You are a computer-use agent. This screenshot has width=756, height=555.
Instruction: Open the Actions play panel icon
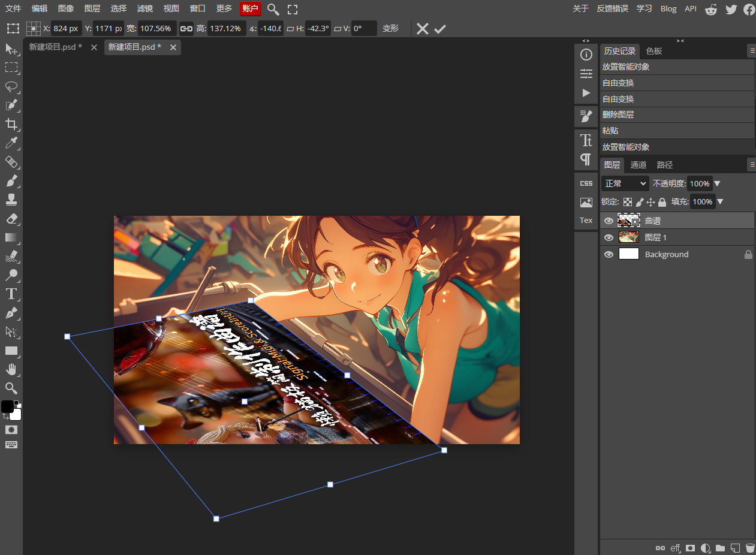[586, 93]
